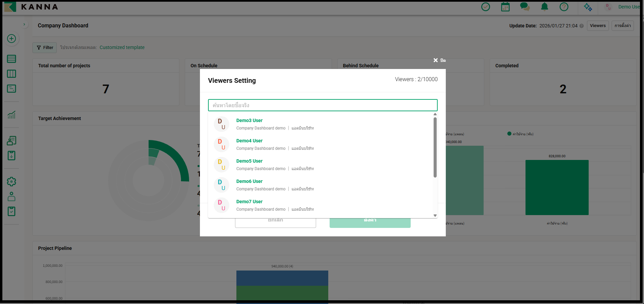This screenshot has height=304, width=644.
Task: Click the Viewers button in header
Action: 597,26
